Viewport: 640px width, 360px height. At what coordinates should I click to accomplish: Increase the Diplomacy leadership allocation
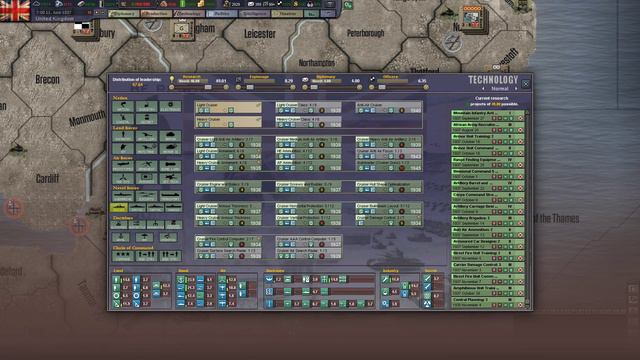pos(360,87)
